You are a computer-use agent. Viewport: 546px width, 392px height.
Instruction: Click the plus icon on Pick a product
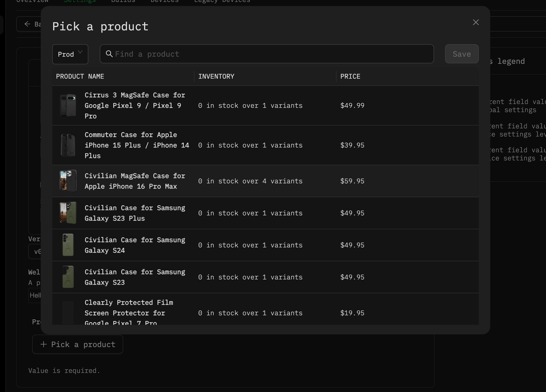(x=43, y=344)
